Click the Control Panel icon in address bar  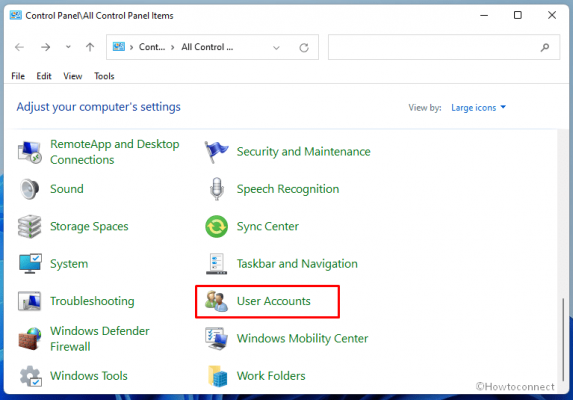pos(119,47)
